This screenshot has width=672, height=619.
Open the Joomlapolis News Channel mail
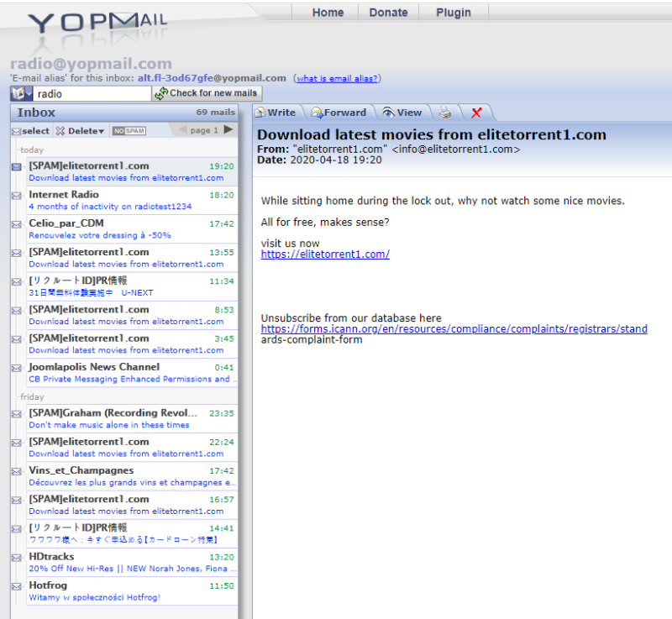[132, 372]
